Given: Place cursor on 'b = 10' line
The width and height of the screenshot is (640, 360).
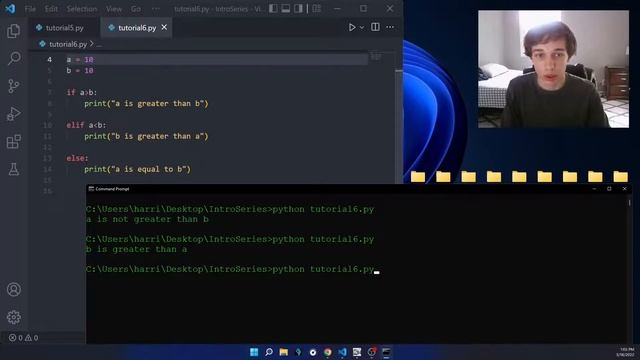Looking at the screenshot, I should [80, 71].
